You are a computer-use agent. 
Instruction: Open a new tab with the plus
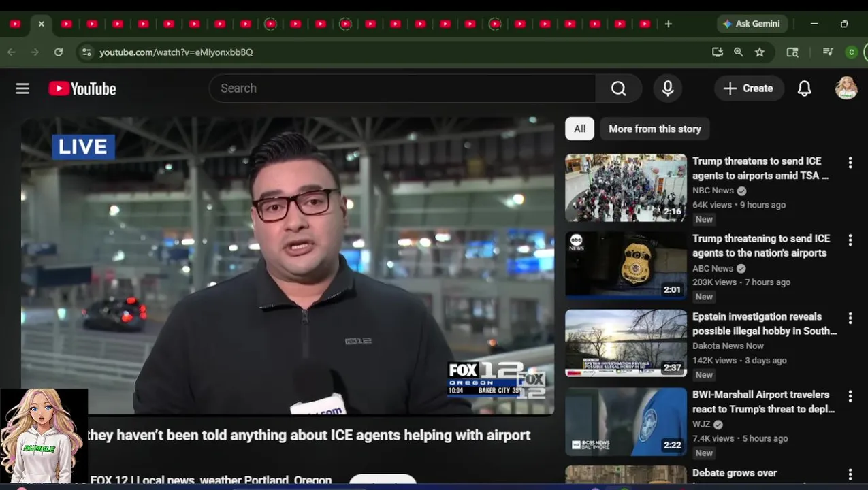(x=669, y=24)
